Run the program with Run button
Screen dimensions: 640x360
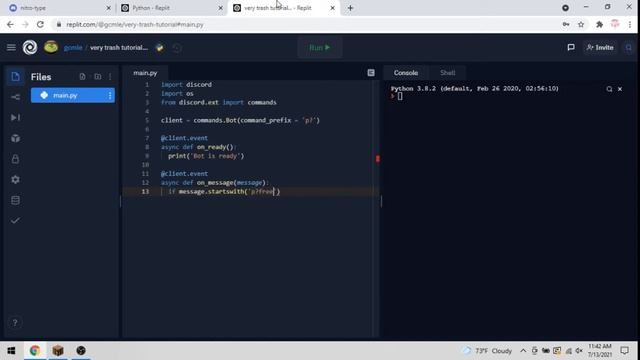coord(320,48)
